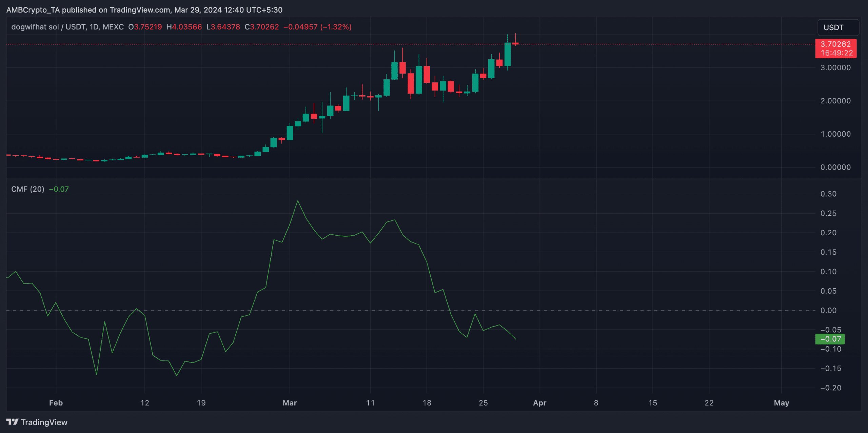
Task: Click the 16:49:22 countdown timer label
Action: (837, 53)
